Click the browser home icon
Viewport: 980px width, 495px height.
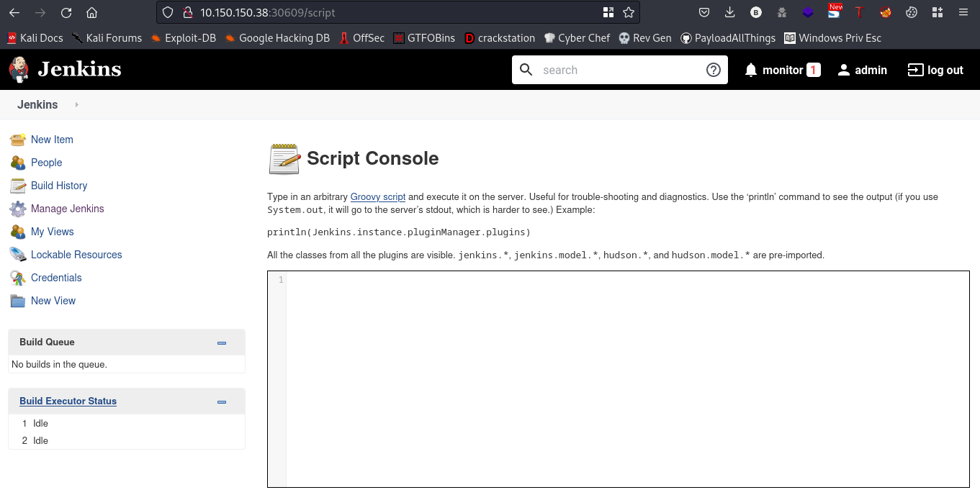[x=91, y=12]
